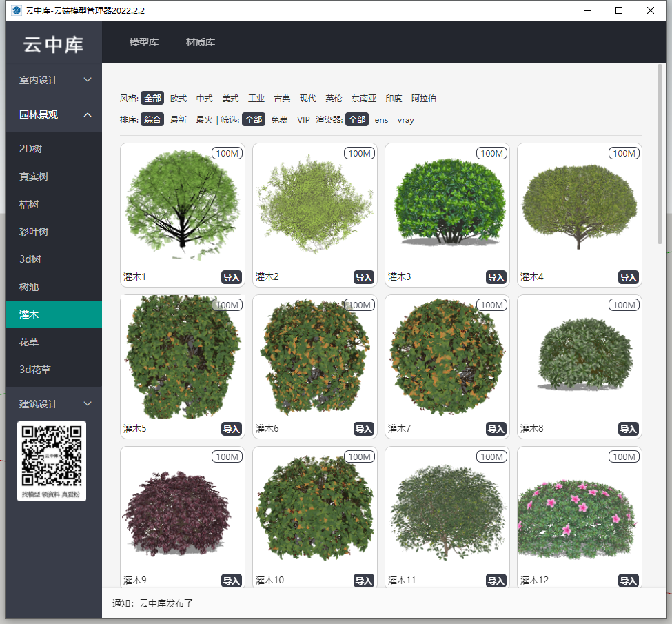The height and width of the screenshot is (624, 672).
Task: Select 枯树 in the sidebar
Action: coord(54,204)
